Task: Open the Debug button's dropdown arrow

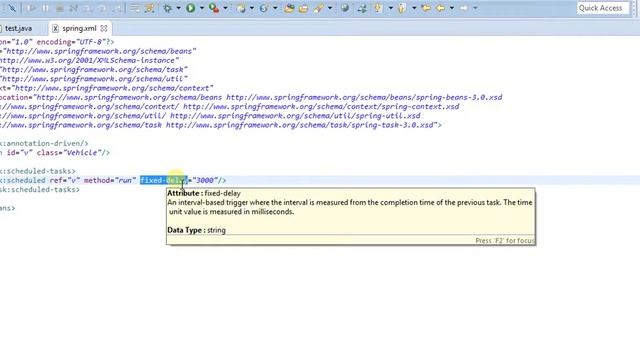Action: click(x=179, y=8)
